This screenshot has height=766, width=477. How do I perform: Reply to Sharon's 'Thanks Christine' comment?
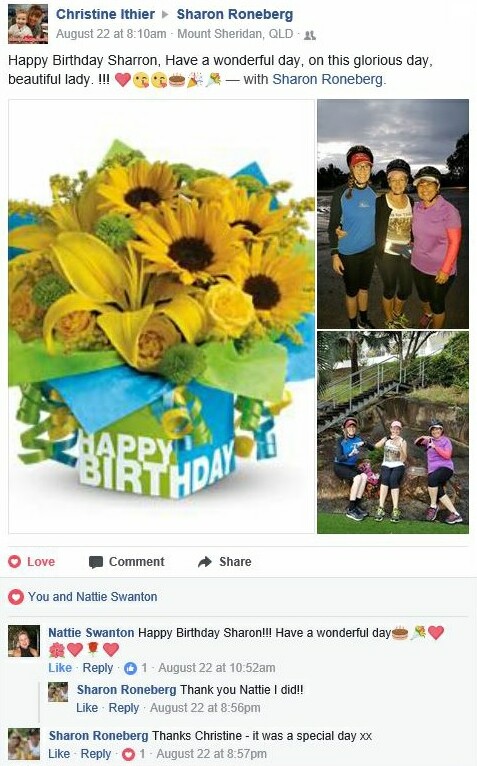96,754
